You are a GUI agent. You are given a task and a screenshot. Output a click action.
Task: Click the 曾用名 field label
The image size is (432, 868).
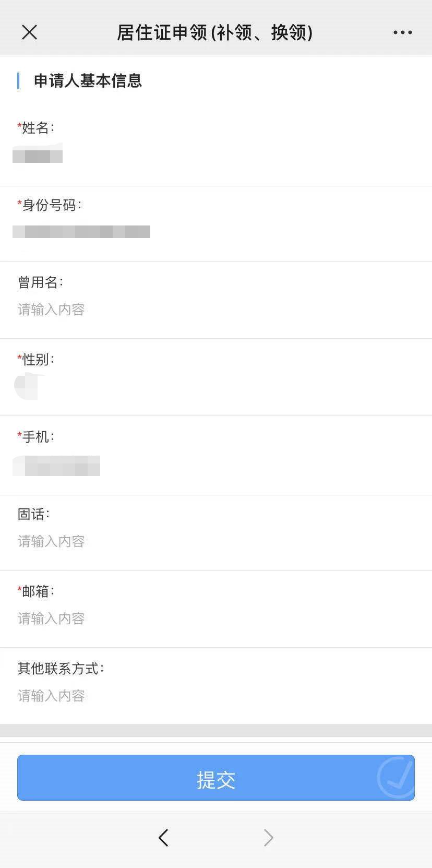40,282
